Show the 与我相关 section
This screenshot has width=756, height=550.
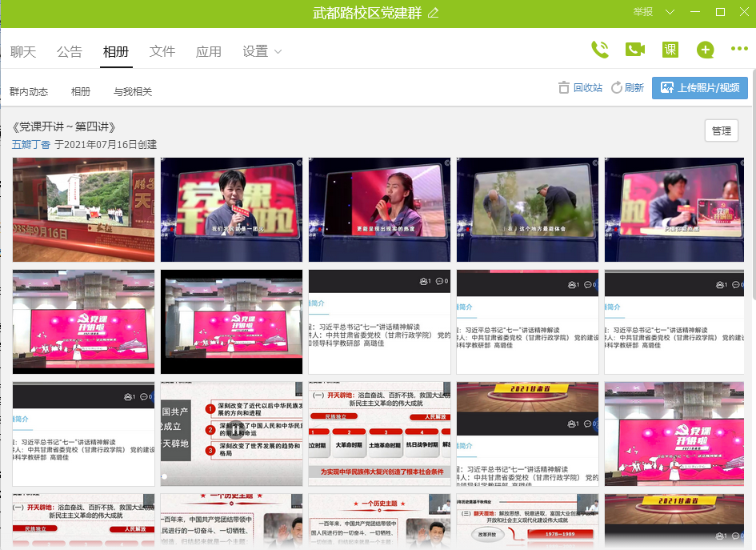(133, 92)
